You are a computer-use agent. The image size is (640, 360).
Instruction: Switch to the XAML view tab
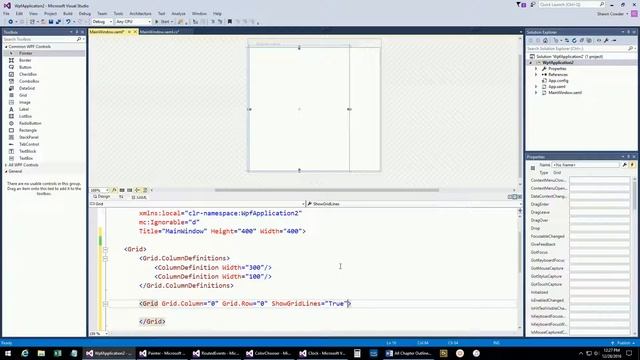(x=139, y=197)
